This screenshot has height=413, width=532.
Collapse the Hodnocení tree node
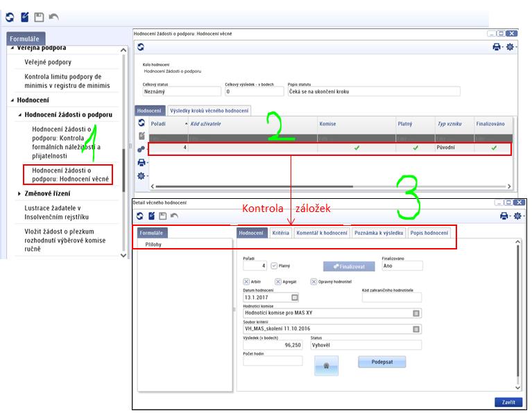[12, 100]
